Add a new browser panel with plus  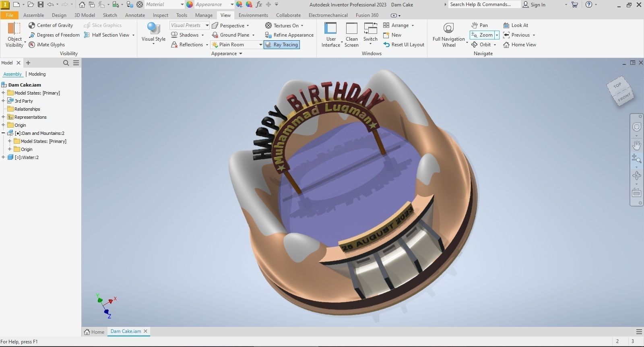click(x=28, y=63)
